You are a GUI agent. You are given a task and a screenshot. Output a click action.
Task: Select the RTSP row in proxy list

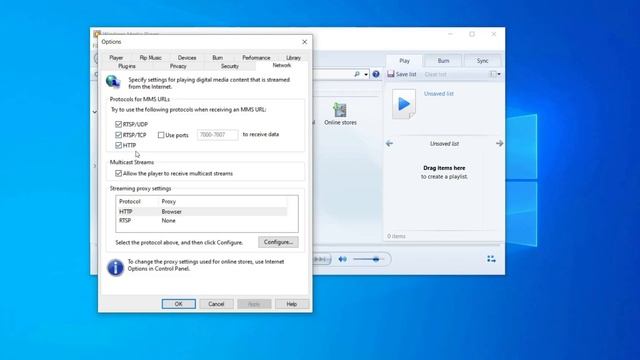coord(202,220)
